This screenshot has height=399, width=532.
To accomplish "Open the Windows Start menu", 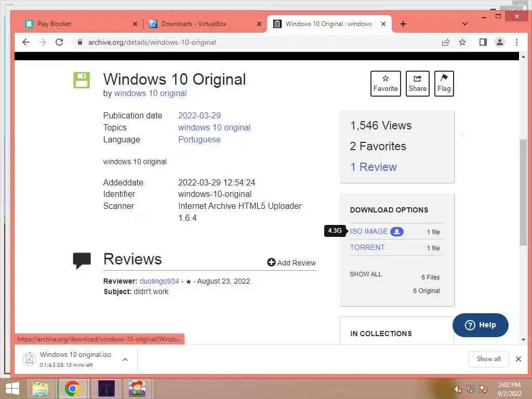I will 12,389.
